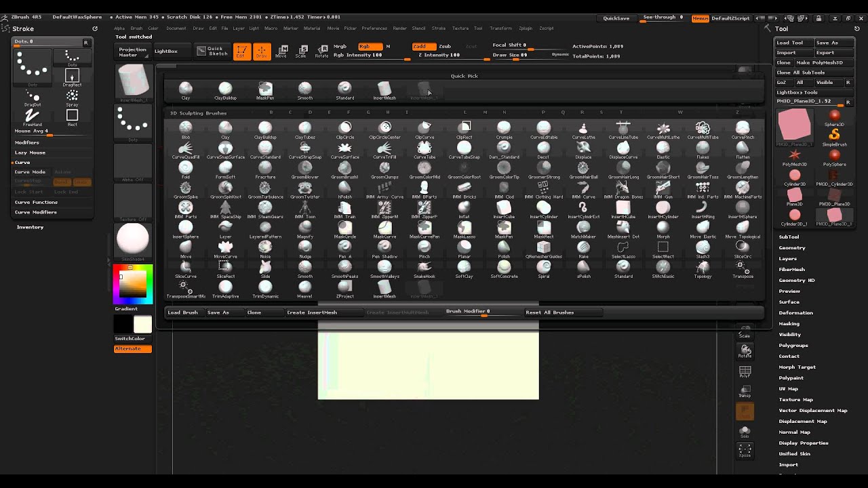Image resolution: width=868 pixels, height=488 pixels.
Task: Choose the Magnify brush
Action: point(305,228)
